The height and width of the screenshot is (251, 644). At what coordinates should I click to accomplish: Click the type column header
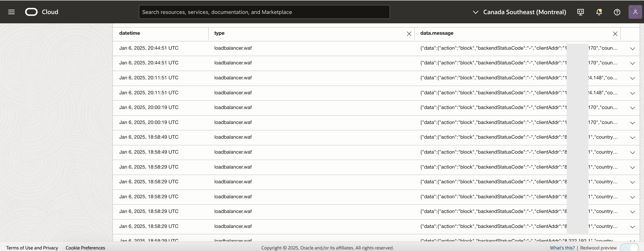(219, 33)
